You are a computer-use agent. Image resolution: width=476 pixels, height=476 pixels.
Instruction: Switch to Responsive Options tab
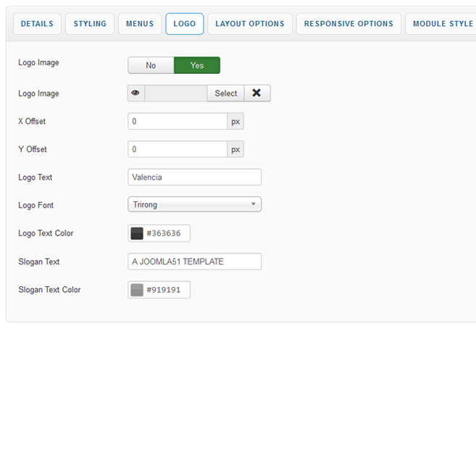(348, 24)
